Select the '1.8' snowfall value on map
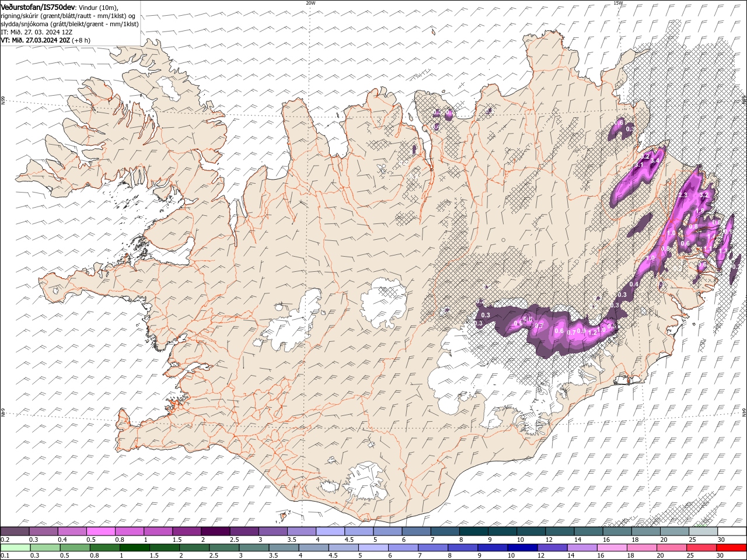The width and height of the screenshot is (747, 560). 700,211
